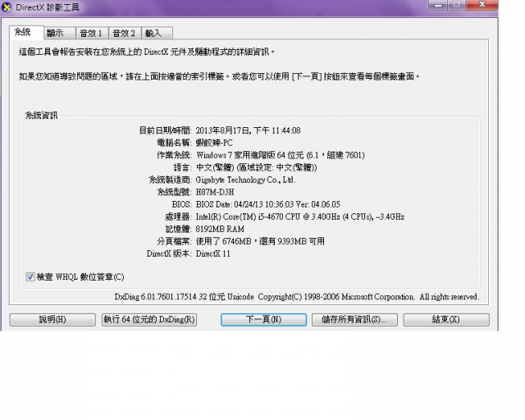
Task: Click the DirectX version value DirectX 11
Action: click(x=213, y=253)
